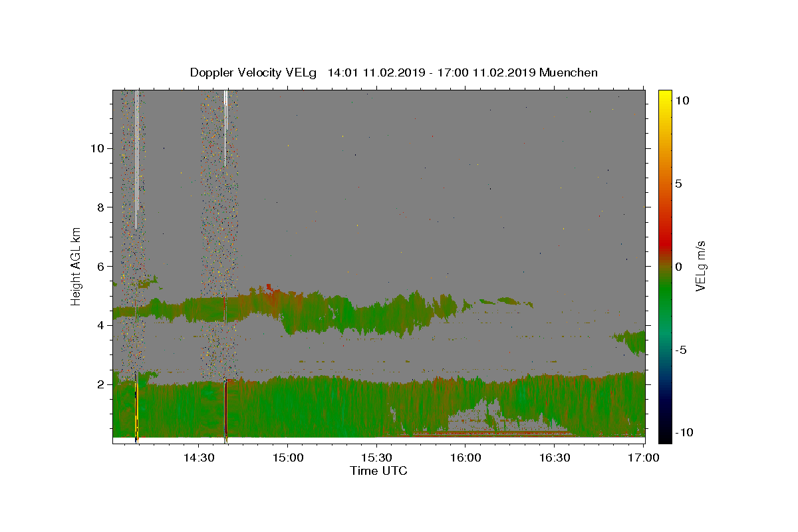Click the yellow top of the colorbar
The height and width of the screenshot is (532, 798).
pos(665,96)
